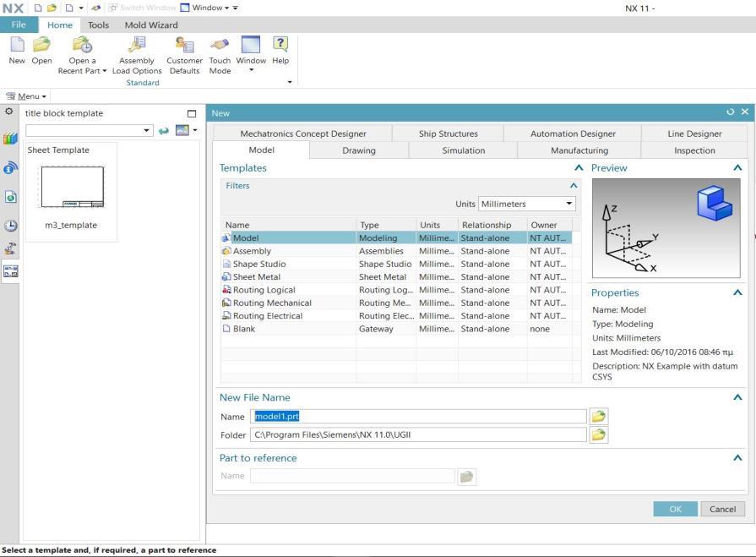The height and width of the screenshot is (557, 756).
Task: Click the Cancel button
Action: 722,510
